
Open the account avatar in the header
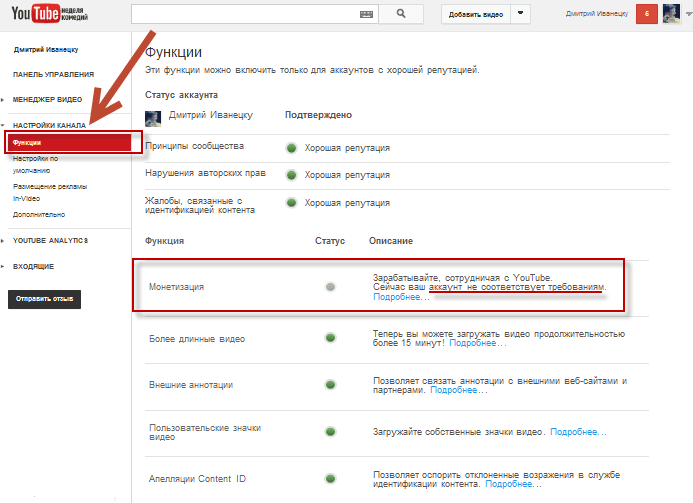click(x=671, y=14)
